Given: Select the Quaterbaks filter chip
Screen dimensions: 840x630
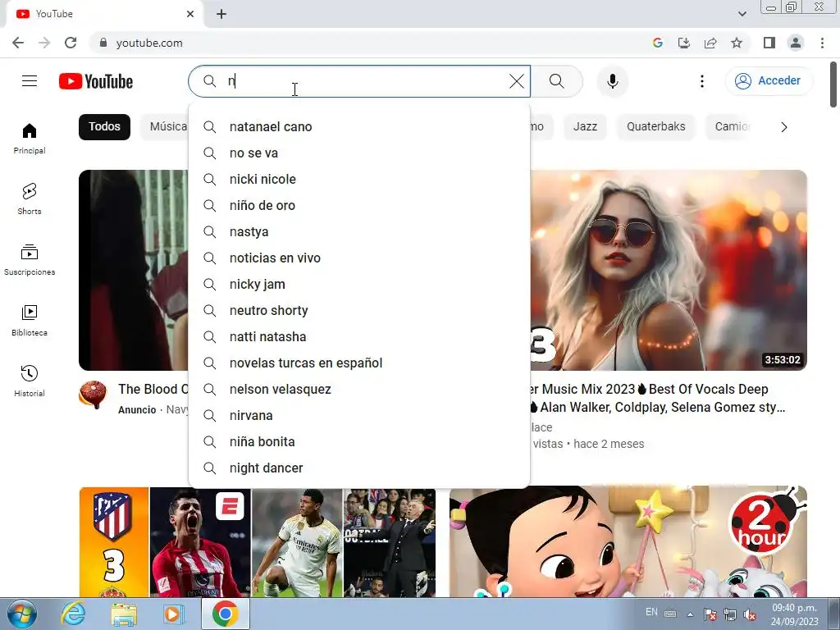Looking at the screenshot, I should point(655,127).
